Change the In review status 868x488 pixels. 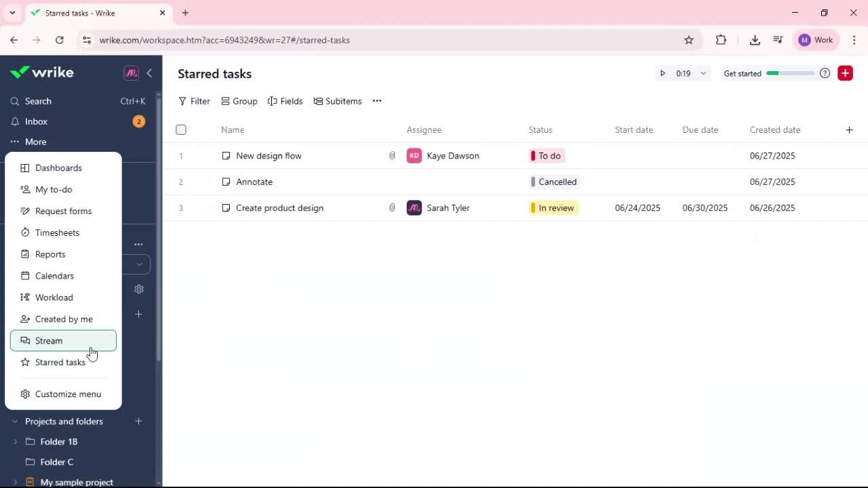point(553,208)
